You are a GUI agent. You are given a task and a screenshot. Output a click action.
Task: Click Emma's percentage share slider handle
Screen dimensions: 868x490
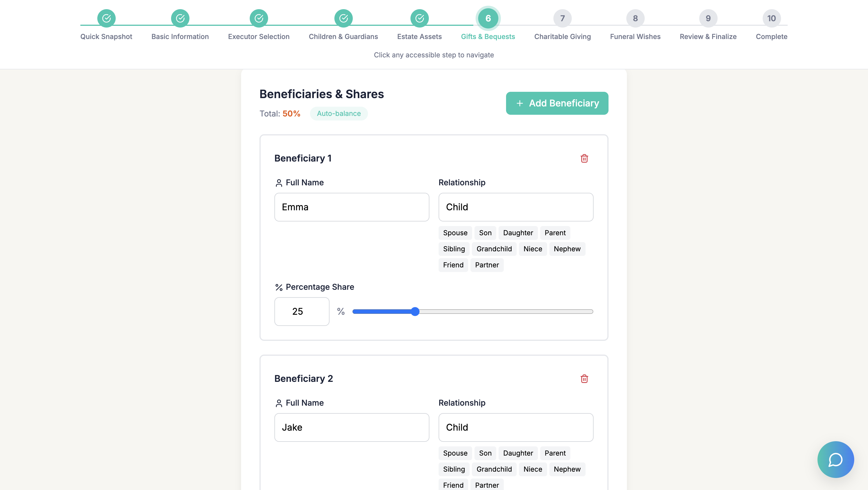pyautogui.click(x=415, y=312)
